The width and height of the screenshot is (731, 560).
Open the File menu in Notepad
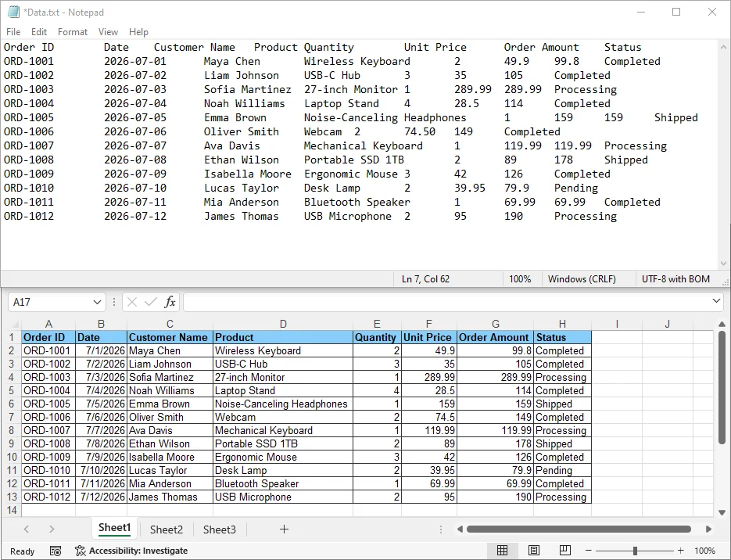click(x=13, y=32)
